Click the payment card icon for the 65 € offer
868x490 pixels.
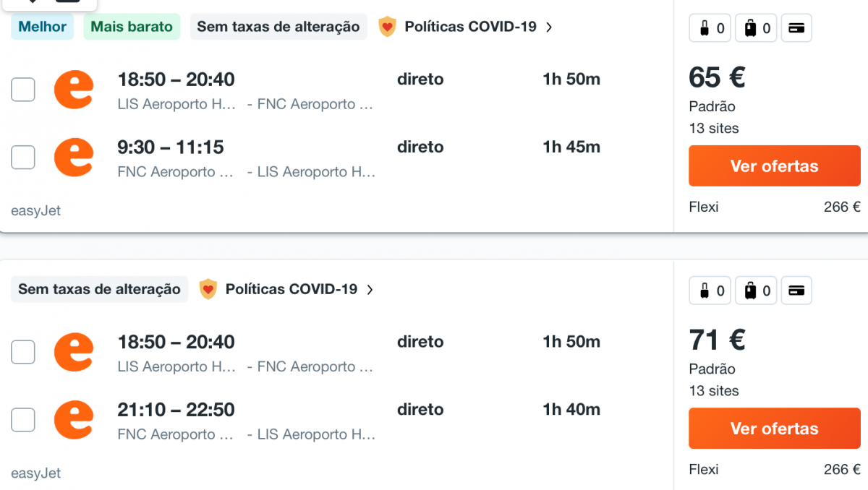click(x=796, y=28)
